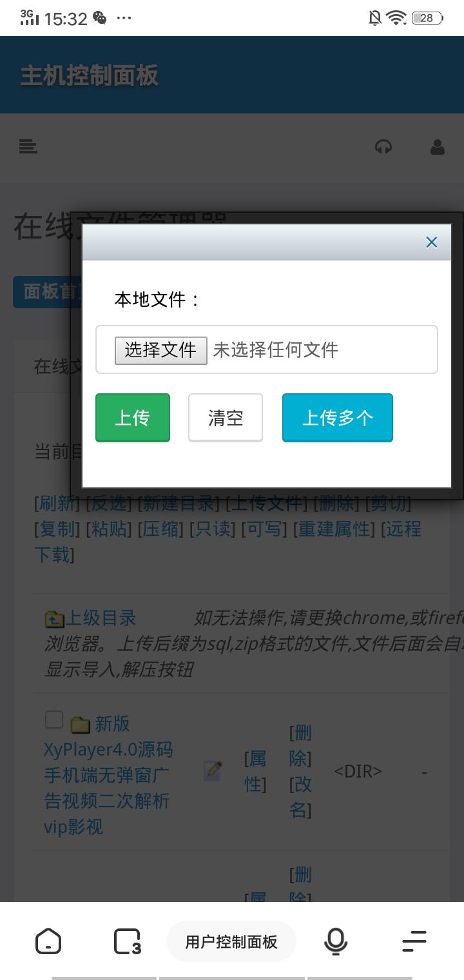Tap the microphone voice search icon
The image size is (464, 980).
[x=335, y=941]
